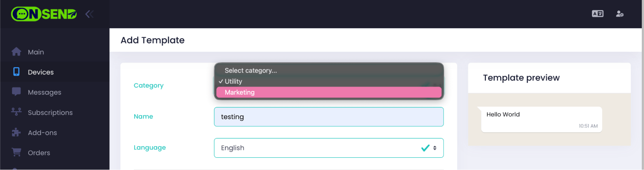Click the Messages chat bubble icon
Screen dimensions: 644x170
coord(16,92)
